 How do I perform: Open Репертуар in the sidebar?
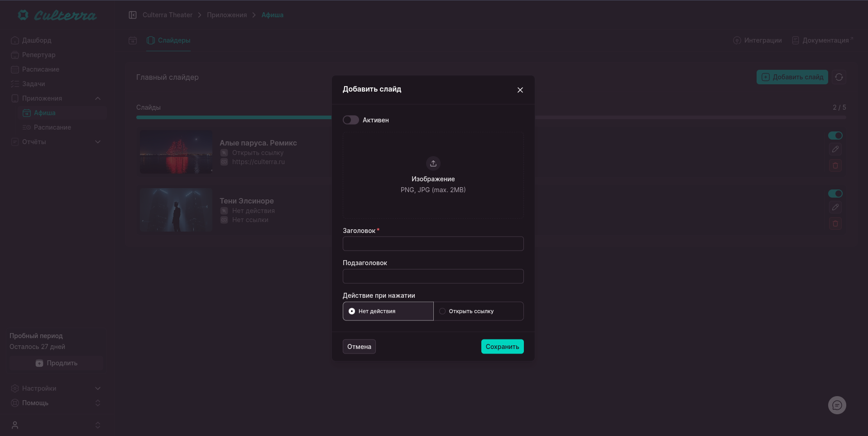(38, 55)
